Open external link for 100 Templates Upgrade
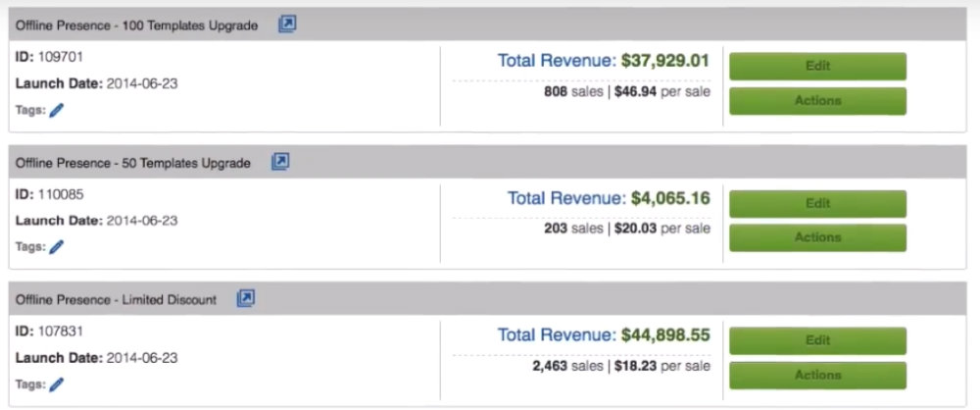Screen dimensions: 980x410 [x=287, y=25]
